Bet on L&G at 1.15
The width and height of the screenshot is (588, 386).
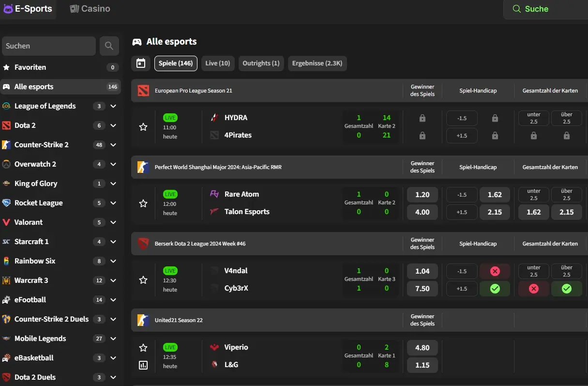pyautogui.click(x=422, y=365)
